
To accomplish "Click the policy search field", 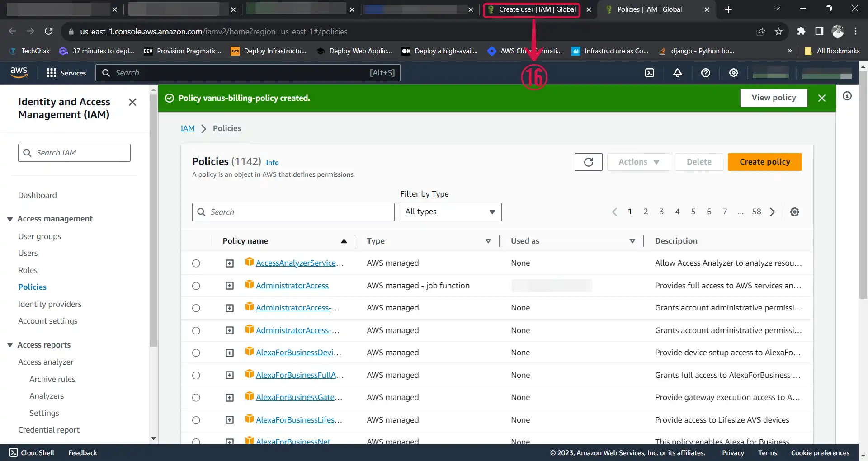I will [x=293, y=212].
